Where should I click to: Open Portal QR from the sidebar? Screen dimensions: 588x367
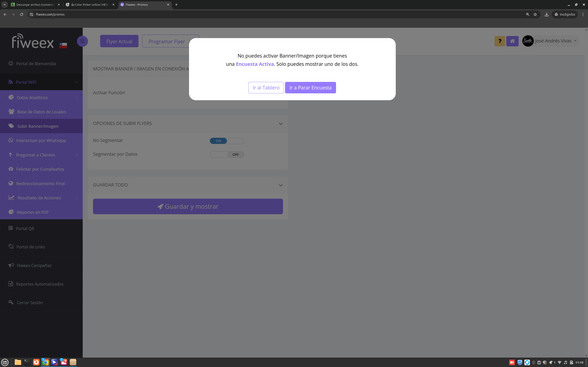25,228
